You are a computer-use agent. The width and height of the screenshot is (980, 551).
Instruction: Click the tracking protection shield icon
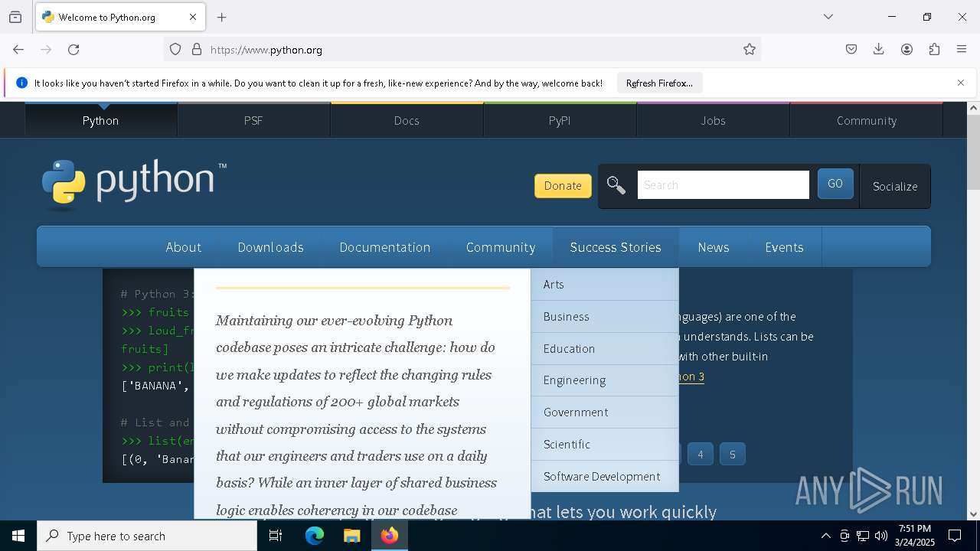[175, 50]
